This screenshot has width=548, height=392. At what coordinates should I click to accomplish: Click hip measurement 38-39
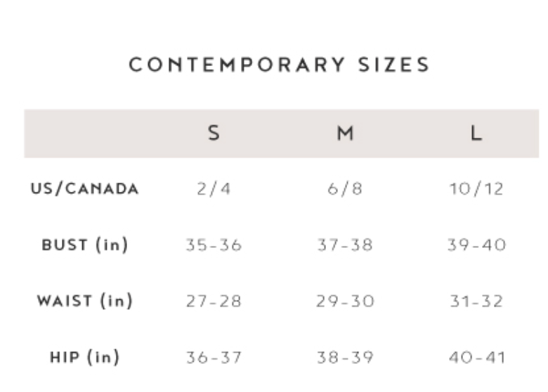tap(345, 358)
